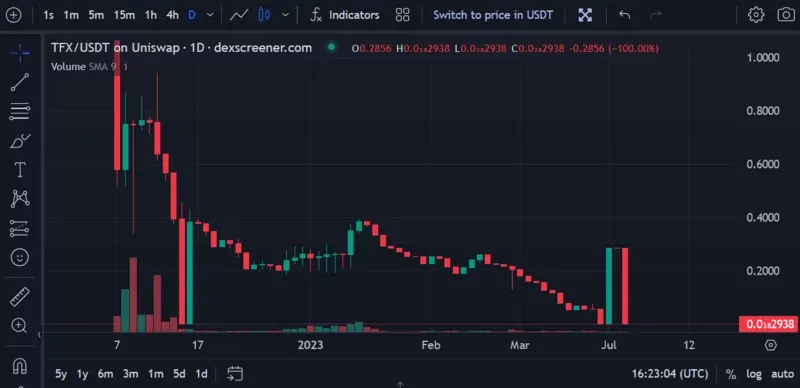Open the time interval dropdown arrow
Viewport: 800px width, 388px height.
(210, 15)
